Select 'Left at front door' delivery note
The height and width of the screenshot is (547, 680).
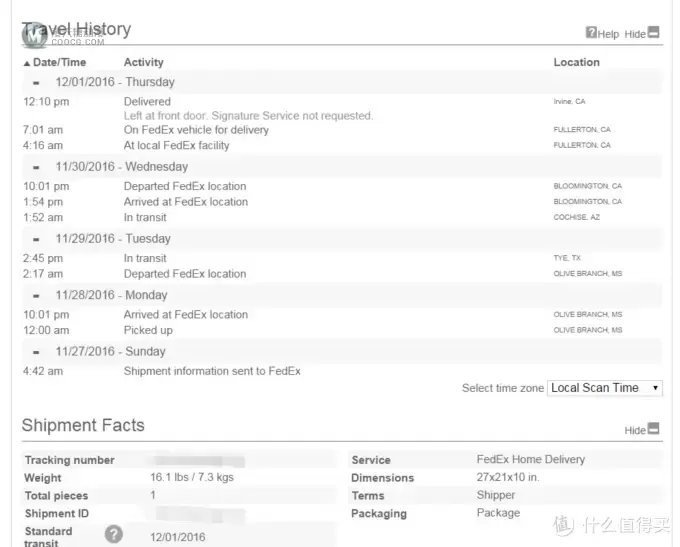[248, 116]
